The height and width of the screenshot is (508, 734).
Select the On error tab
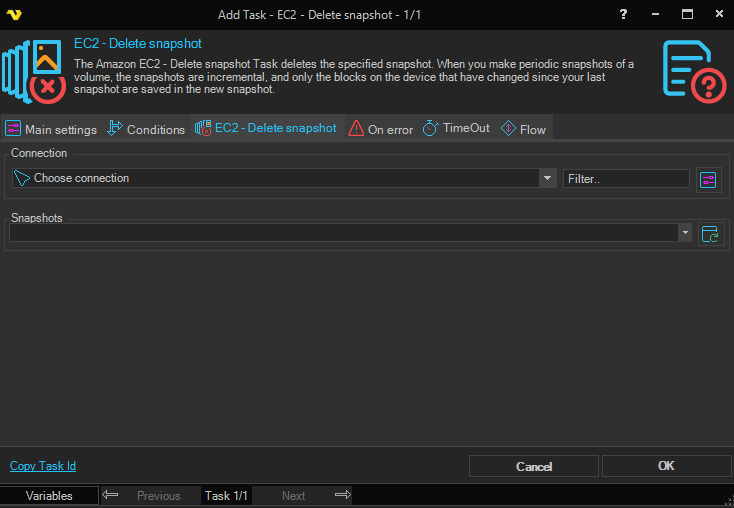pyautogui.click(x=380, y=129)
